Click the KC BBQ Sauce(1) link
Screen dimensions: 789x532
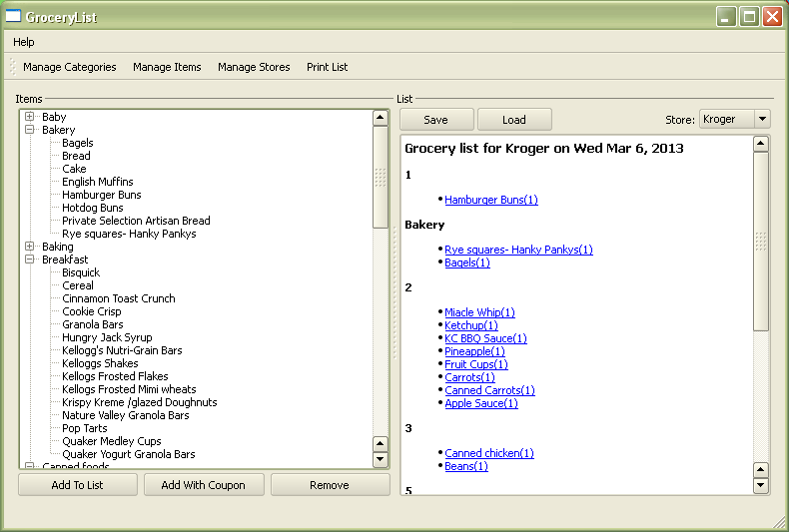485,338
